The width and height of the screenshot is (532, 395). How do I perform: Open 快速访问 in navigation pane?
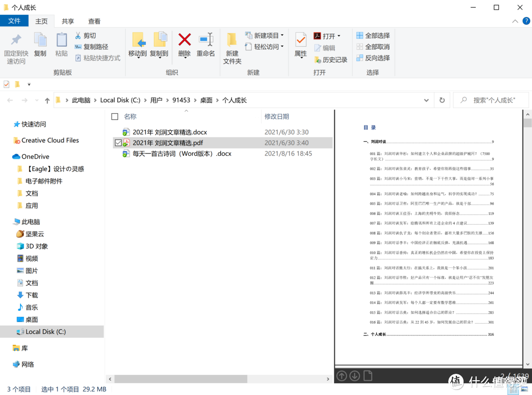tap(33, 124)
